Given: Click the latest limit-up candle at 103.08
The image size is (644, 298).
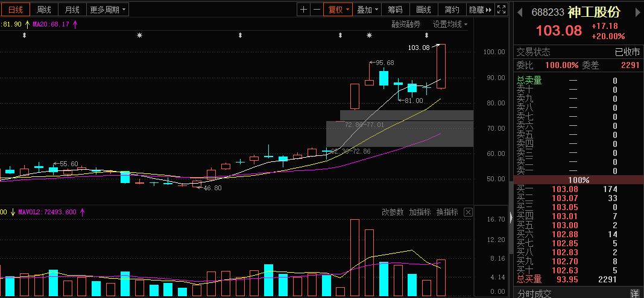Looking at the screenshot, I should [441, 66].
